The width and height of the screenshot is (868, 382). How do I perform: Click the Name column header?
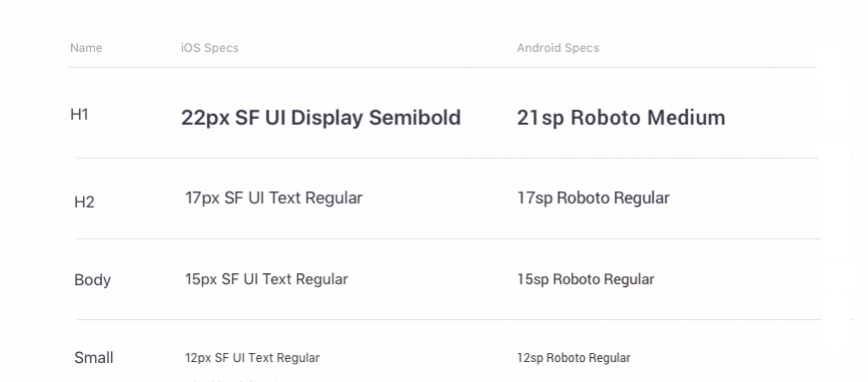[x=86, y=48]
